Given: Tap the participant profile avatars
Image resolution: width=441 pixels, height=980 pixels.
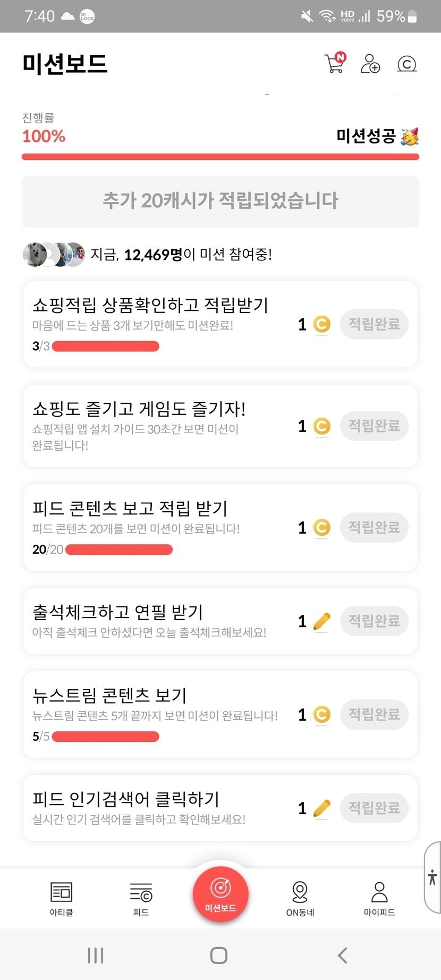Looking at the screenshot, I should pyautogui.click(x=54, y=255).
